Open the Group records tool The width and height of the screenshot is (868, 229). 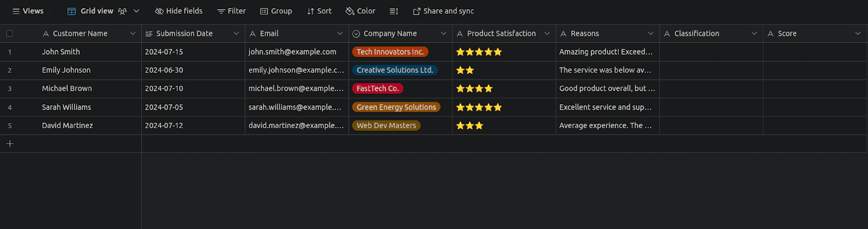[276, 11]
